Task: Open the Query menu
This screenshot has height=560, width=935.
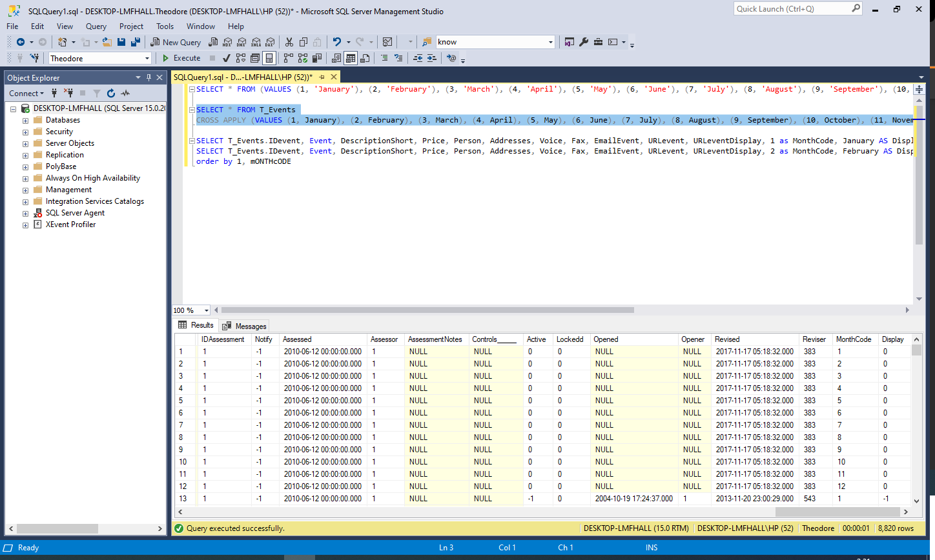Action: (x=96, y=26)
